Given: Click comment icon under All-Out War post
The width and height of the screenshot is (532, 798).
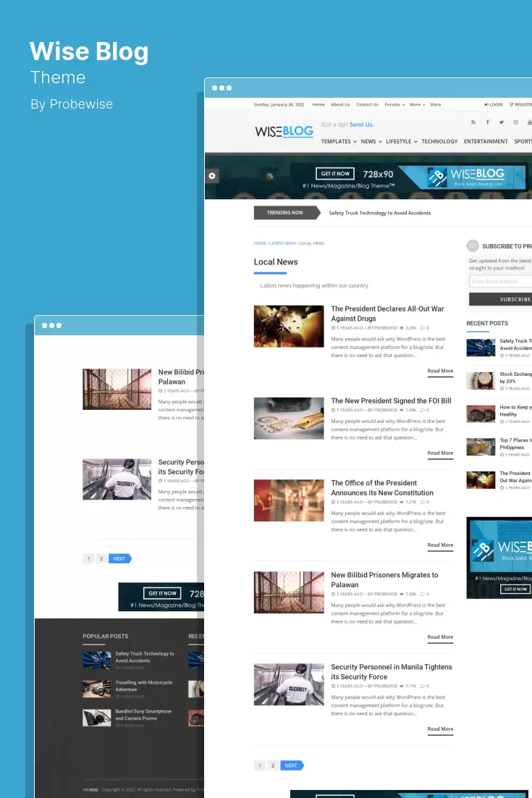Looking at the screenshot, I should click(422, 328).
